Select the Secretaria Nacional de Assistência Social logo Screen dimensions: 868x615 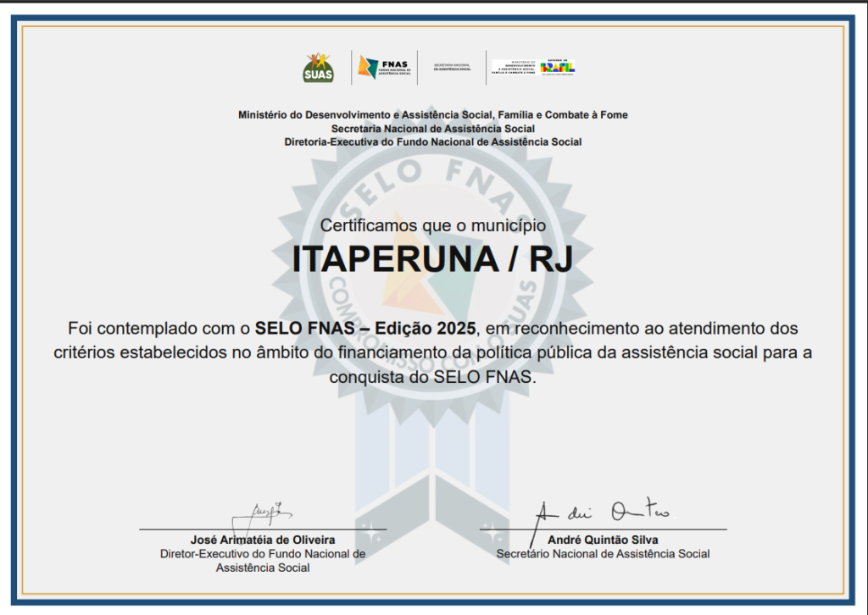[451, 68]
